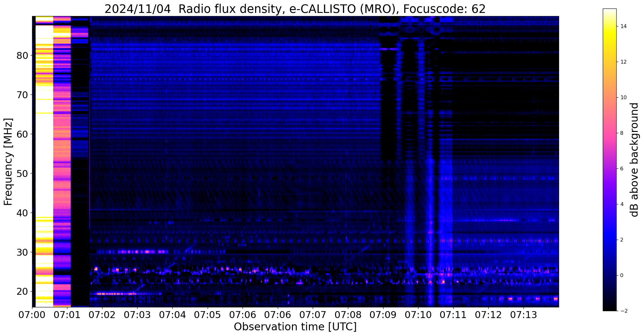Click the 07:09 time tick label

383,315
